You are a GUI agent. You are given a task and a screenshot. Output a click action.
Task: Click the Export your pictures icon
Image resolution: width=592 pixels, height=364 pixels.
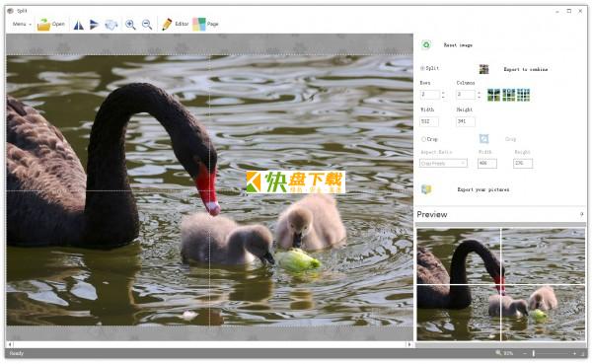point(426,189)
